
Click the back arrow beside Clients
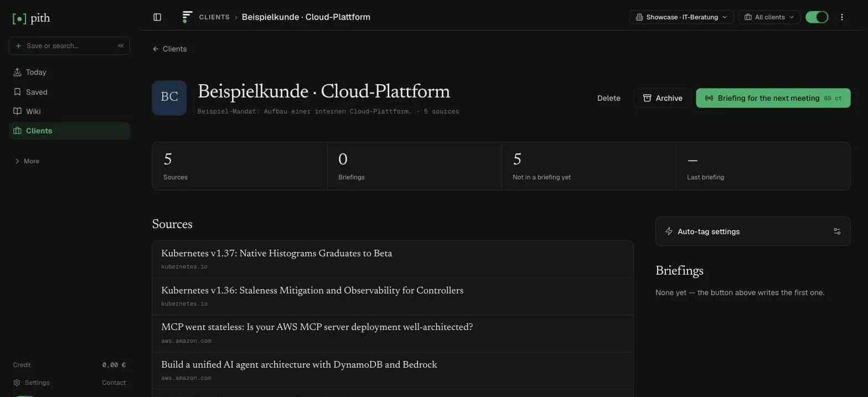point(156,49)
